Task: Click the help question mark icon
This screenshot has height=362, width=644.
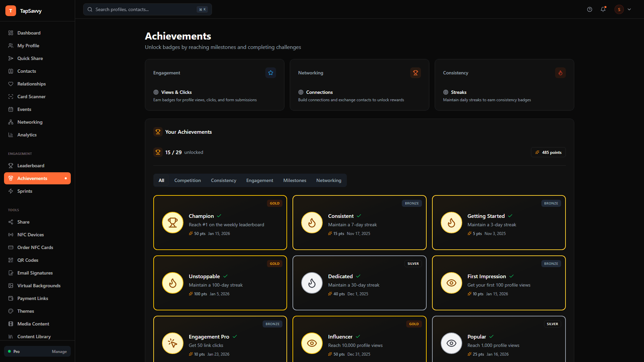Action: (x=590, y=9)
